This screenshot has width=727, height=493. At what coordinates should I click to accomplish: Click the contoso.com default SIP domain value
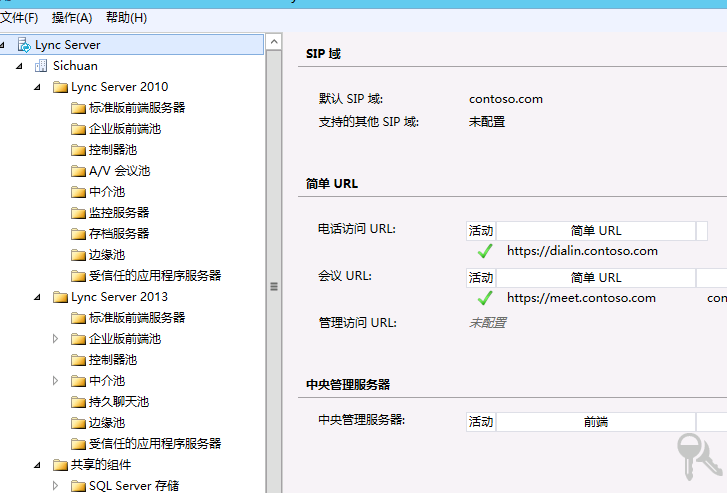[506, 99]
